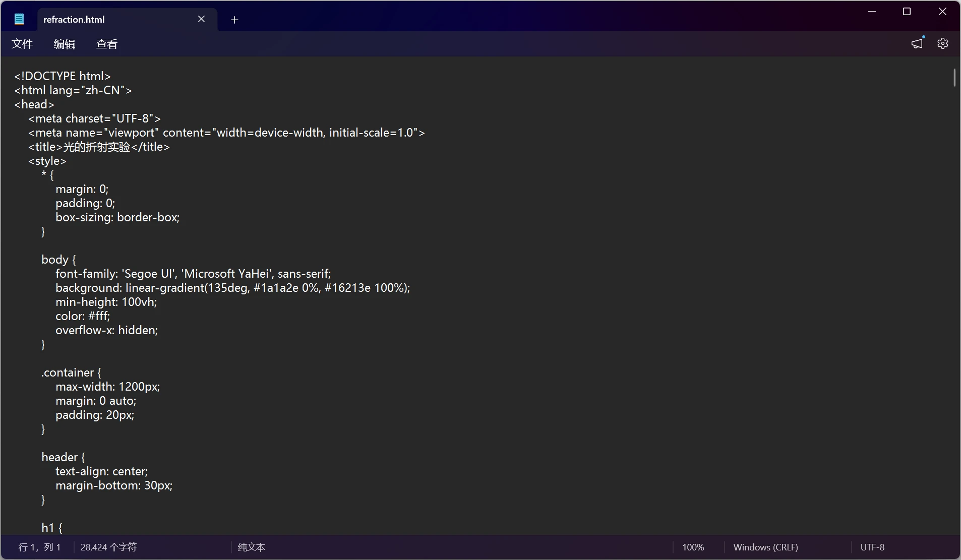Click the feedback megaphone icon
Image resolution: width=961 pixels, height=560 pixels.
(x=917, y=44)
